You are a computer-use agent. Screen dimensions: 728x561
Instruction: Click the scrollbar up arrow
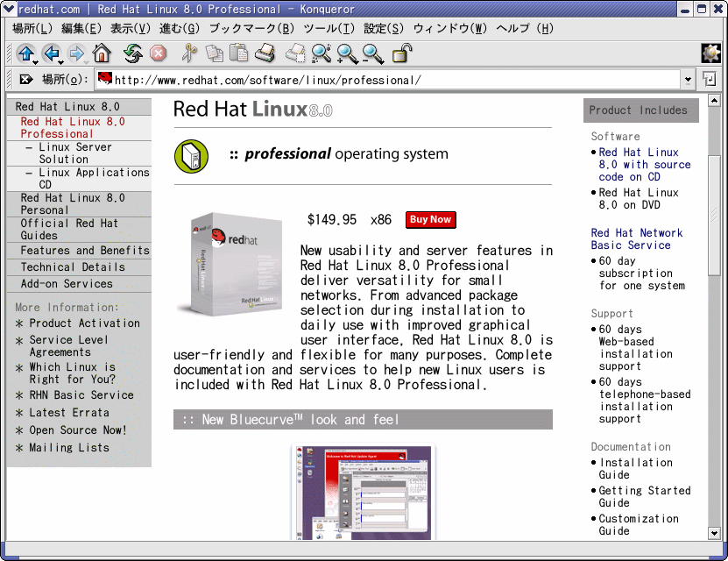[x=714, y=100]
